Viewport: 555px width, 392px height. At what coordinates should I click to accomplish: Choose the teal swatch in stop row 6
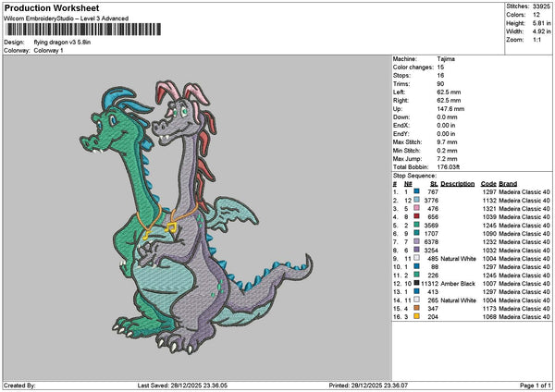click(x=416, y=233)
